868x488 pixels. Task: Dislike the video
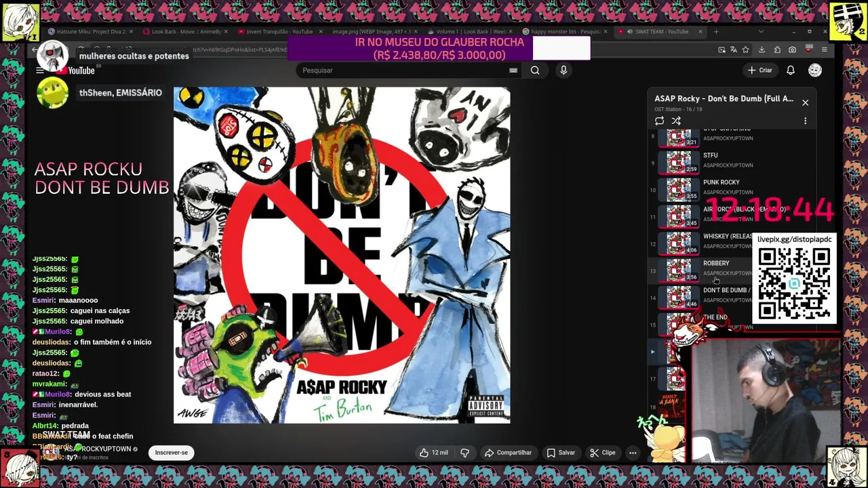465,453
